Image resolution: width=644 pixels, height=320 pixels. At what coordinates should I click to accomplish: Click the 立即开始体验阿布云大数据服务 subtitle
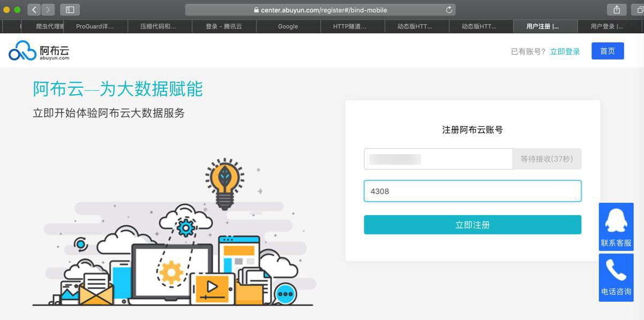point(109,113)
